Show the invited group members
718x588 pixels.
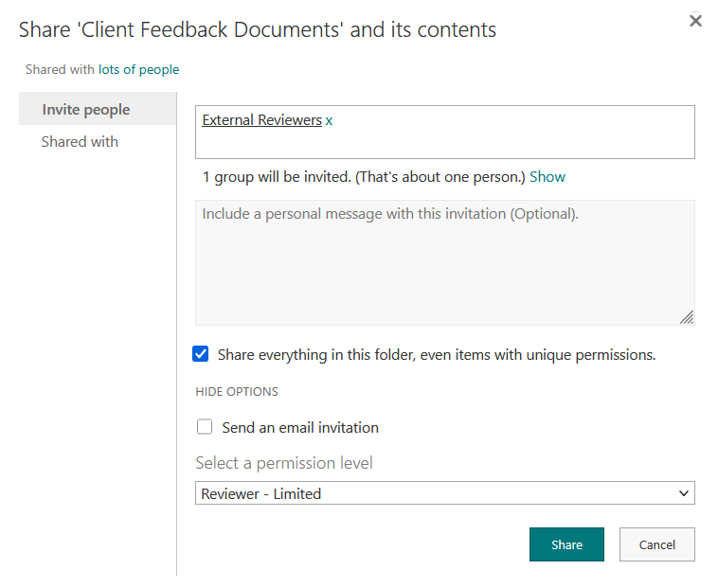[x=547, y=177]
